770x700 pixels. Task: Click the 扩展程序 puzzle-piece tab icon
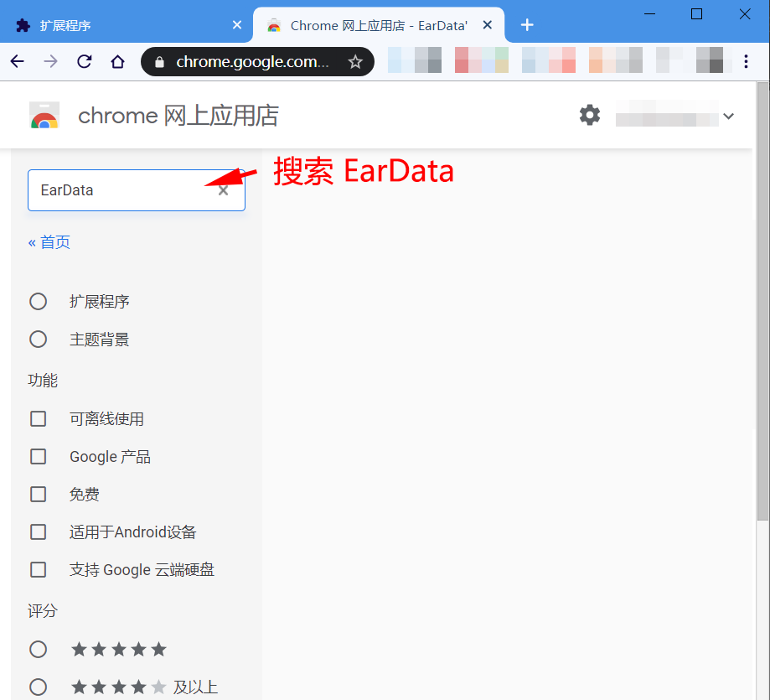point(23,25)
